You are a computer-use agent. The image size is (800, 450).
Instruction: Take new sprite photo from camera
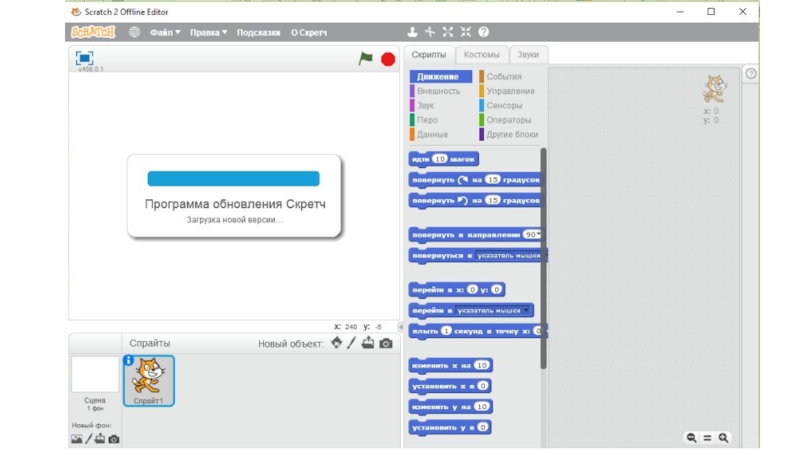tap(386, 343)
